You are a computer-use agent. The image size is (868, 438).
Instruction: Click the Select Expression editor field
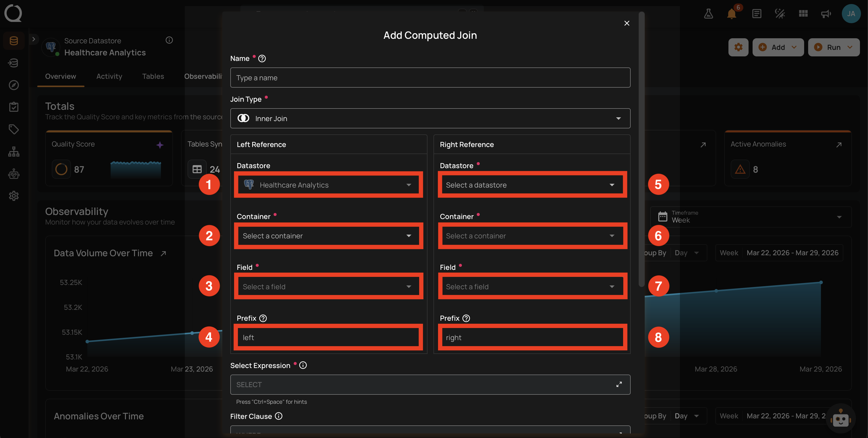coord(430,384)
